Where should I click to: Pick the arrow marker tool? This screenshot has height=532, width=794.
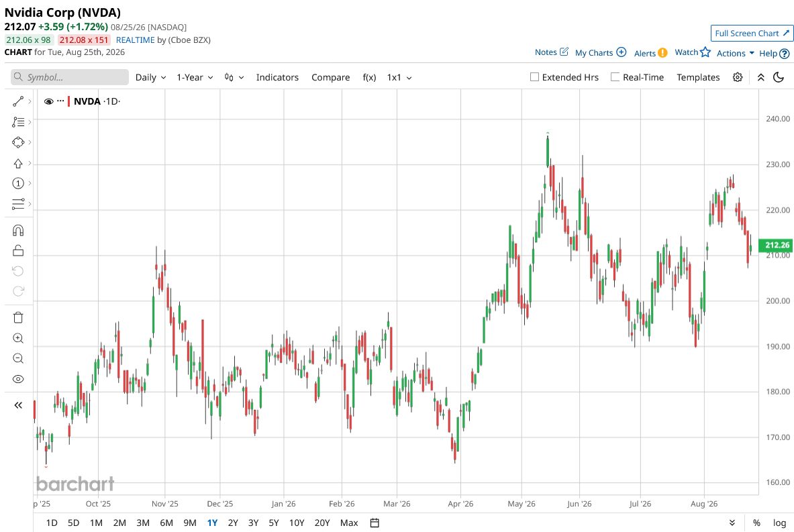pyautogui.click(x=17, y=164)
